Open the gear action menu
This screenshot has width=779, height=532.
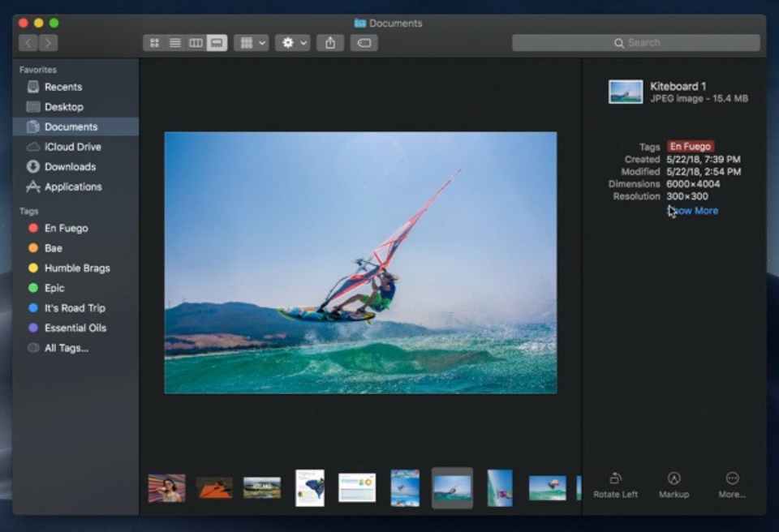tap(293, 43)
